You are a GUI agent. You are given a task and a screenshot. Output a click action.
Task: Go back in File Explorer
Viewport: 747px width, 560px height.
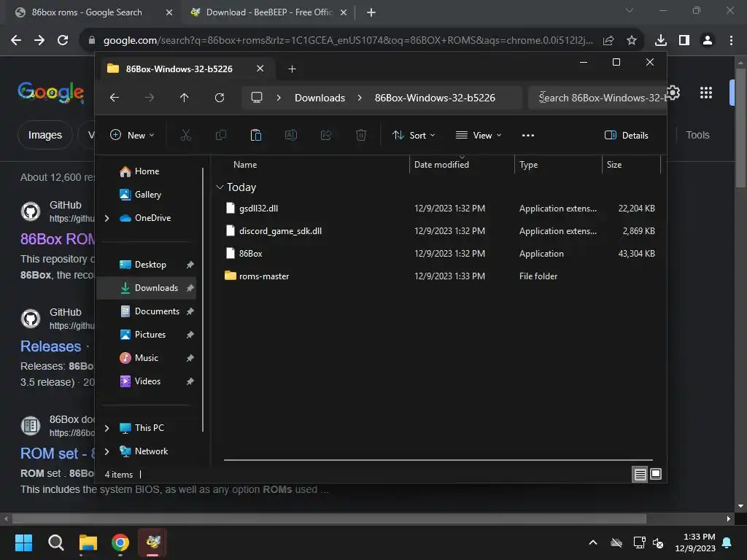click(115, 98)
